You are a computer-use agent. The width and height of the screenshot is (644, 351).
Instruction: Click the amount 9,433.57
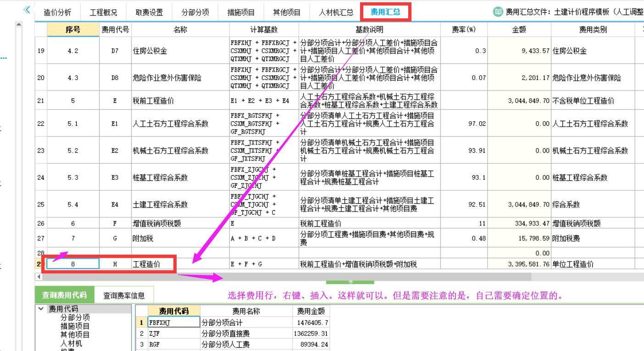[x=519, y=51]
